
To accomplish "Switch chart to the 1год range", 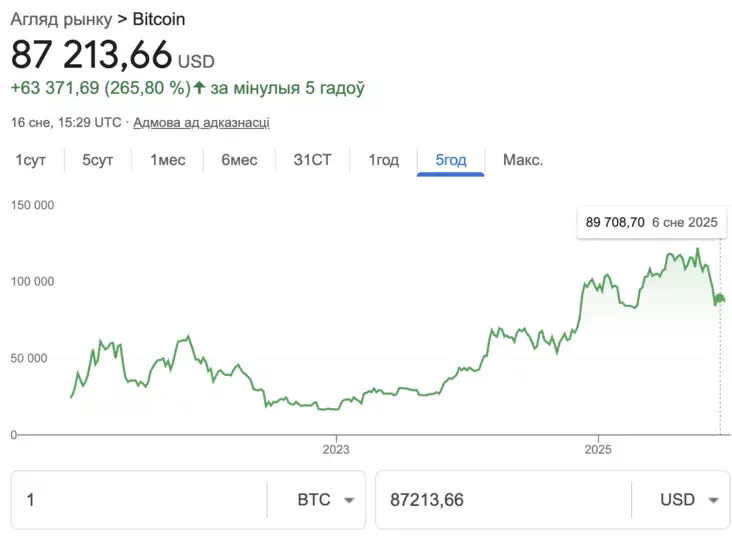I will [x=383, y=160].
